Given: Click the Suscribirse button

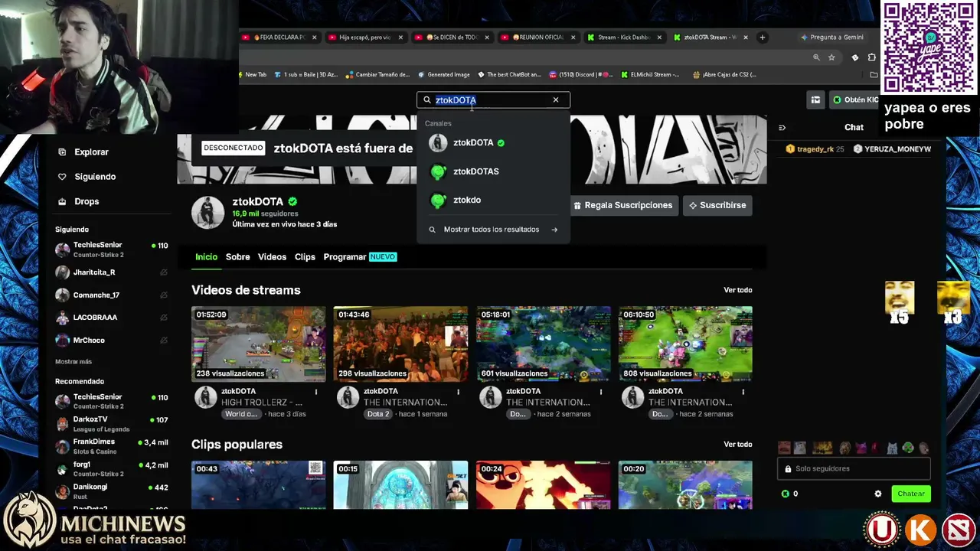Looking at the screenshot, I should point(717,205).
